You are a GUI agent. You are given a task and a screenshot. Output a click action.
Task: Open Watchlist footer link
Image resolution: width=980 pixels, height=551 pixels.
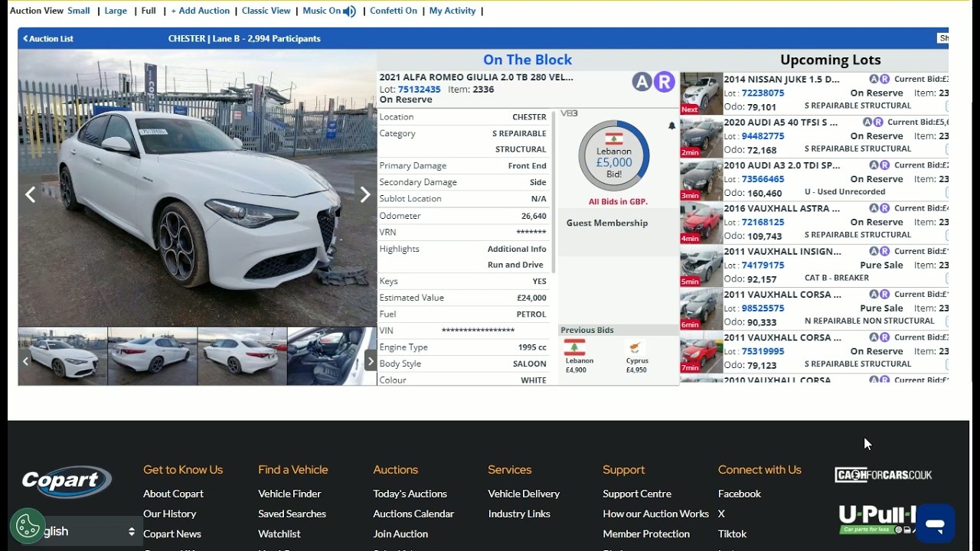[279, 533]
